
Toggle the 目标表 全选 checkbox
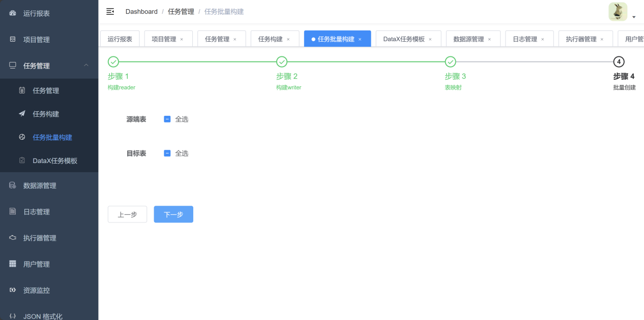click(x=167, y=153)
